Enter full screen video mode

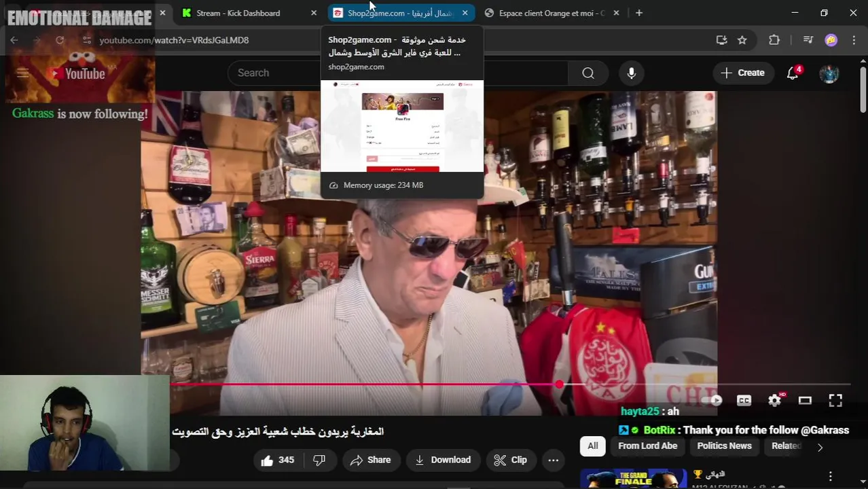835,401
